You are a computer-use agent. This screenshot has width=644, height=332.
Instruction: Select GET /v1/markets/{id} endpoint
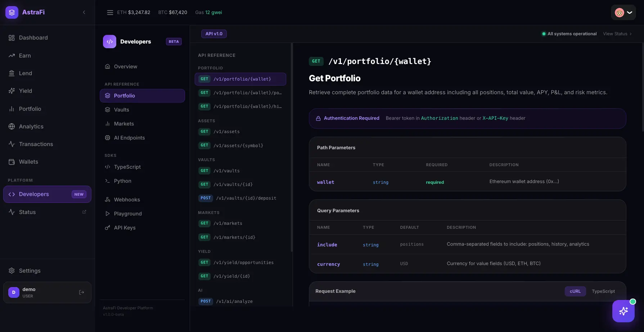[240, 237]
